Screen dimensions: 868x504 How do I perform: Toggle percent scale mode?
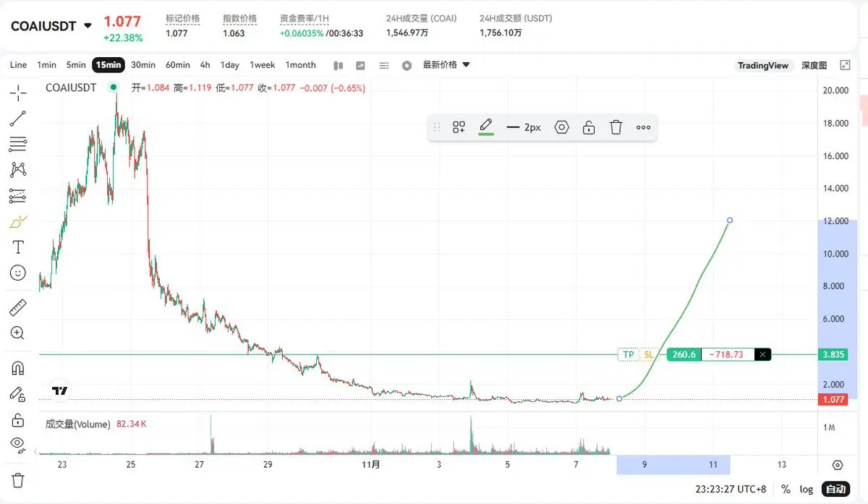pyautogui.click(x=786, y=490)
